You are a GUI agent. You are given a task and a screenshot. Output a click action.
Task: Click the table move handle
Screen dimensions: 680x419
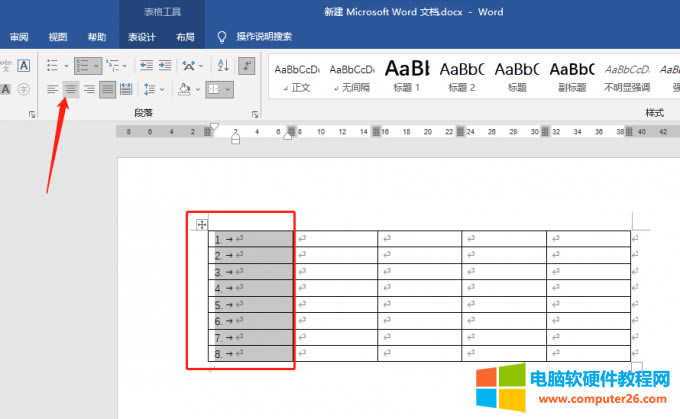(x=201, y=225)
